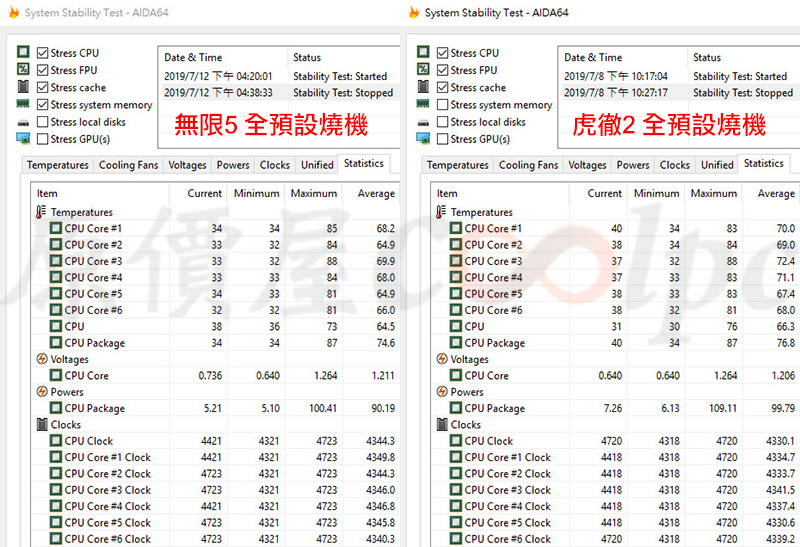The height and width of the screenshot is (547, 800).
Task: Click Stress cache icon in right window
Action: point(423,86)
